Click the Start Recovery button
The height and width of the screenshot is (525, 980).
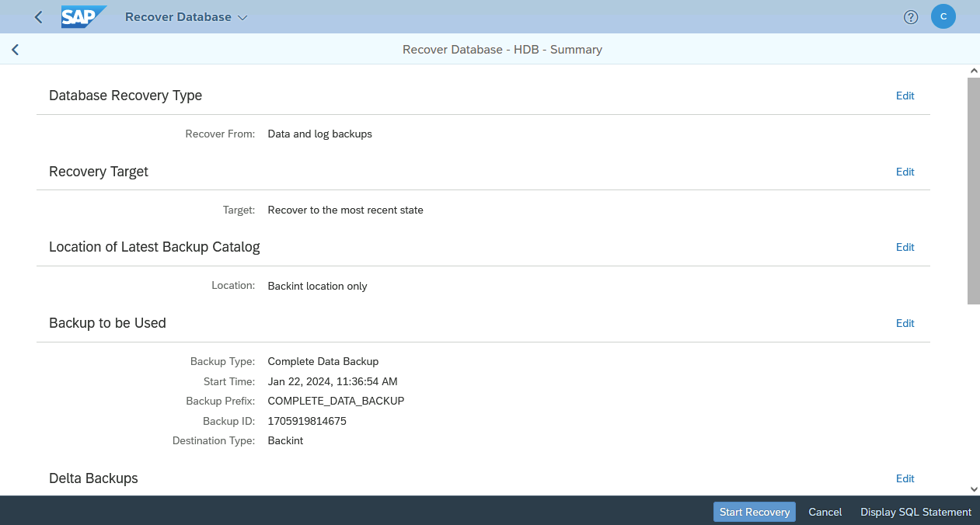[754, 512]
